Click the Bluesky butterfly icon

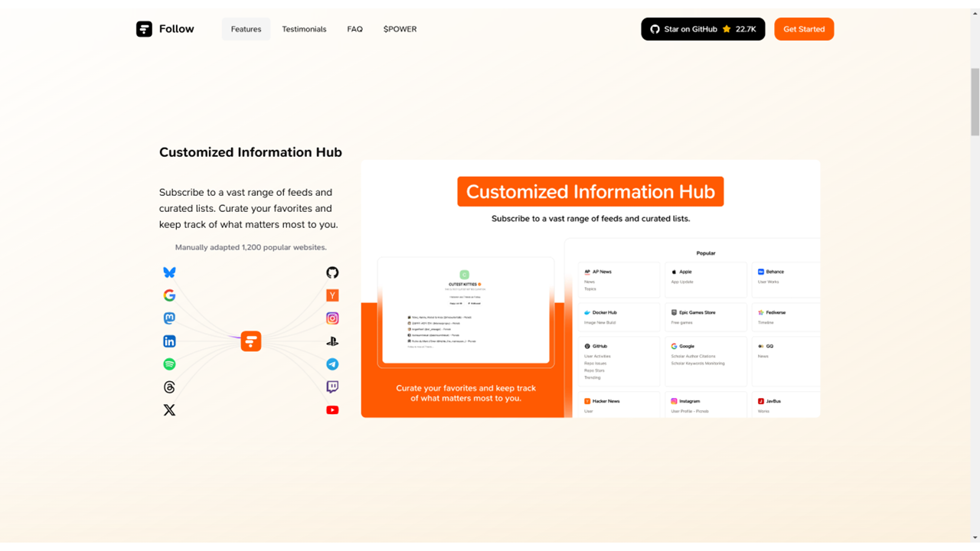pos(169,272)
